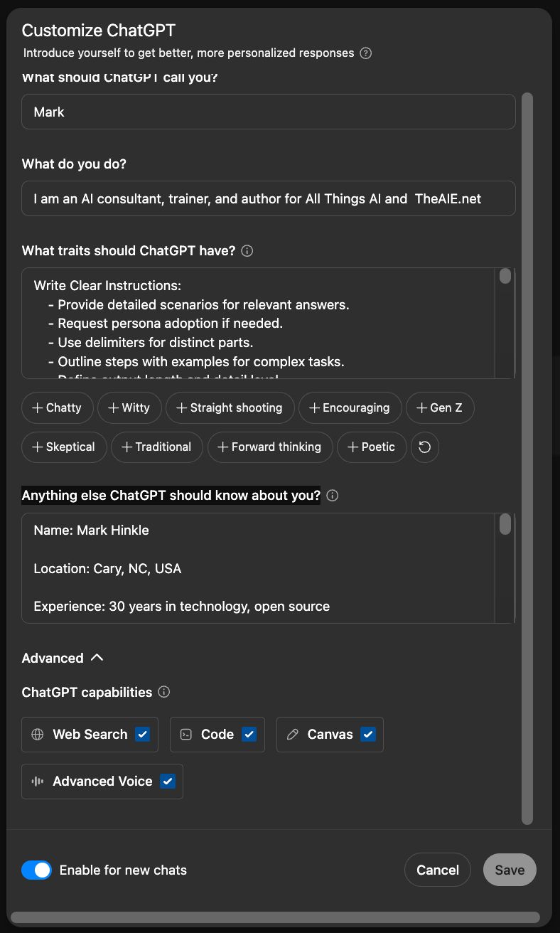Viewport: 560px width, 933px height.
Task: Click the nickname field containing Mark
Action: tap(269, 112)
